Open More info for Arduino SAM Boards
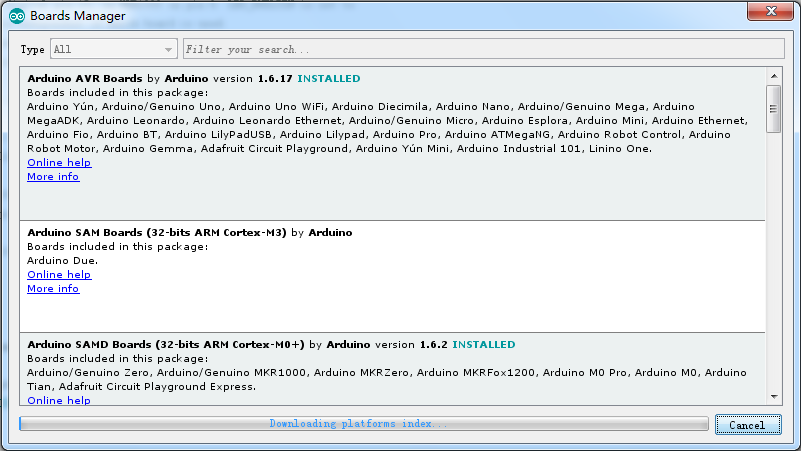The image size is (801, 451). click(x=53, y=289)
